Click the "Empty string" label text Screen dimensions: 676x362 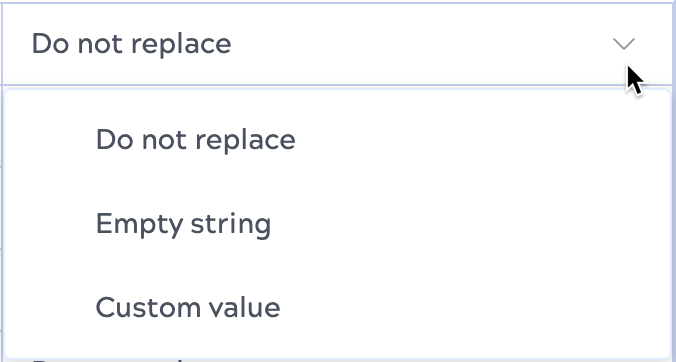tap(183, 225)
